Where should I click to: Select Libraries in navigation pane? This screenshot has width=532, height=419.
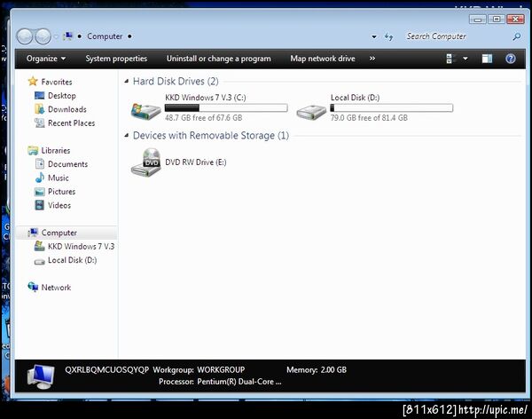coord(56,151)
